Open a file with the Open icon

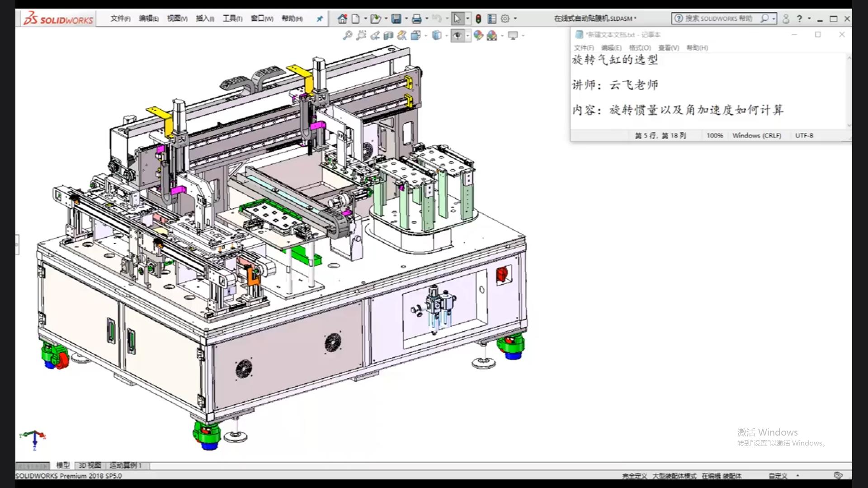[x=375, y=19]
